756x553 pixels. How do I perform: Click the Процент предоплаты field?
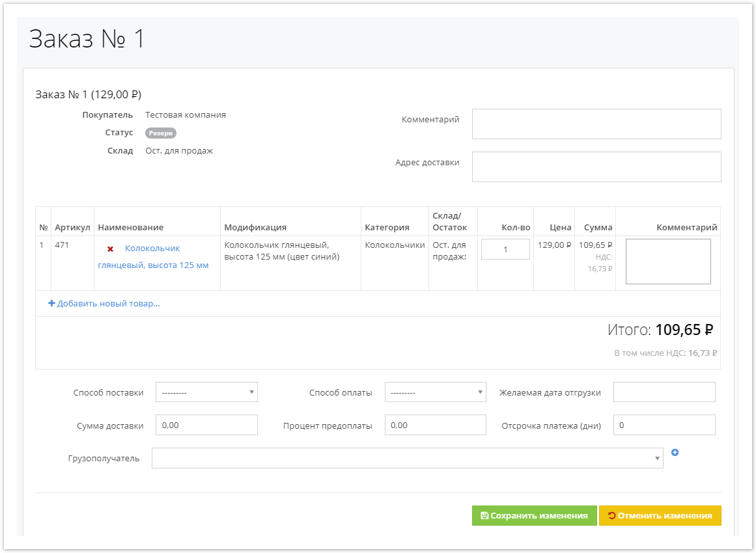pos(436,425)
